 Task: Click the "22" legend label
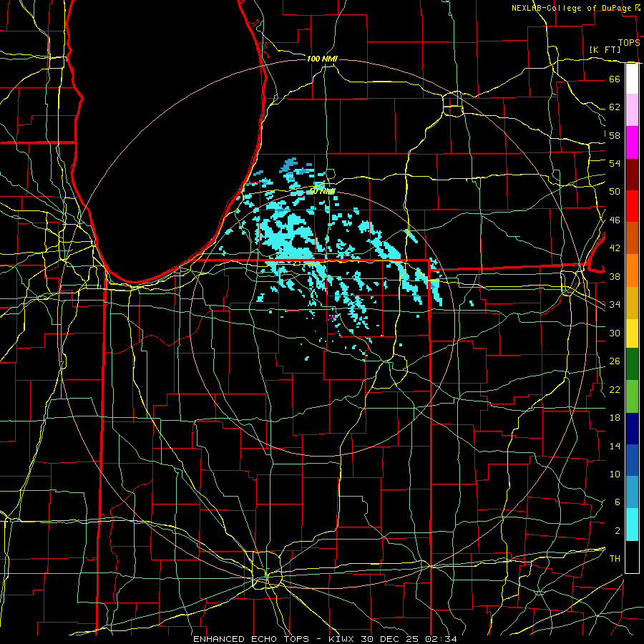tap(615, 390)
